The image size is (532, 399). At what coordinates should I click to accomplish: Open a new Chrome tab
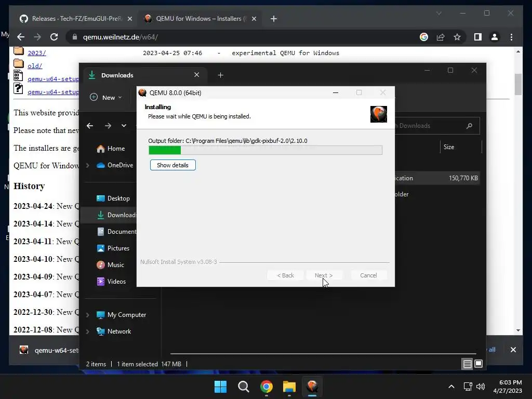tap(274, 19)
